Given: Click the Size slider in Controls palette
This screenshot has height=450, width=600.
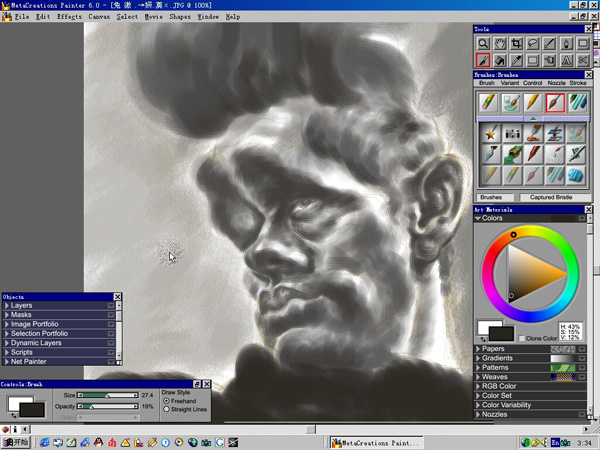Looking at the screenshot, I should 108,395.
